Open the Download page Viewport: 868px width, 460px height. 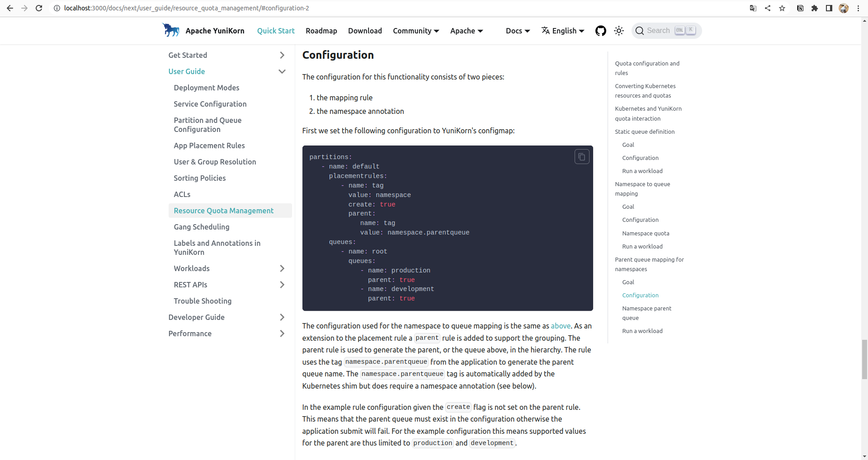(x=365, y=31)
